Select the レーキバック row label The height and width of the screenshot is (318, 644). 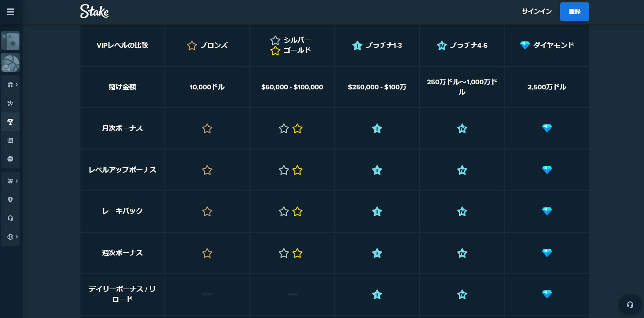click(122, 211)
